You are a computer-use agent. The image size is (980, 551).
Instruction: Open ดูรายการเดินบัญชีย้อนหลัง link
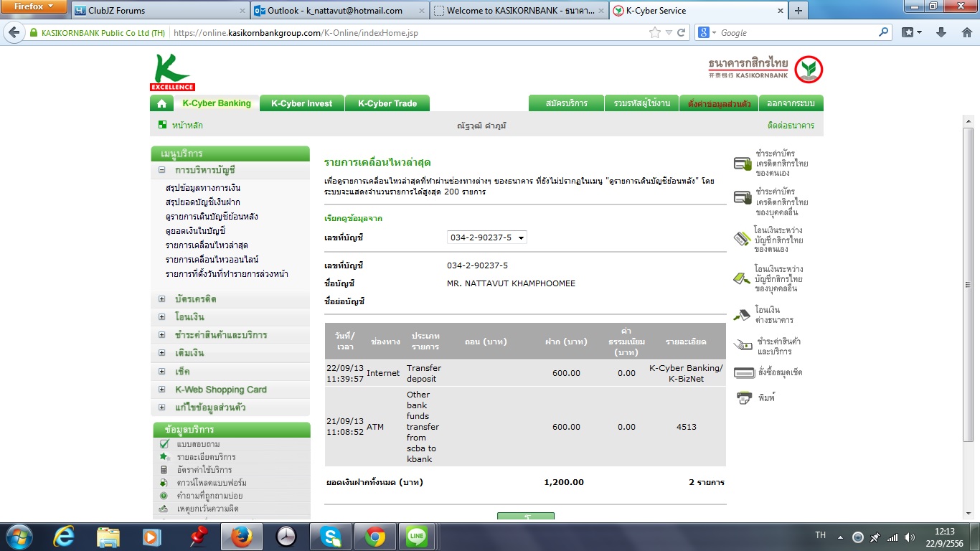coord(212,217)
